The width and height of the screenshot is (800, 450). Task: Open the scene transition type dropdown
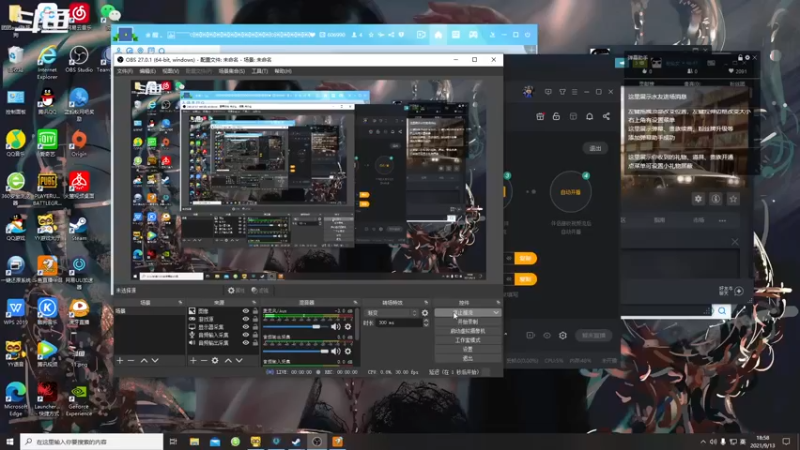pos(392,313)
